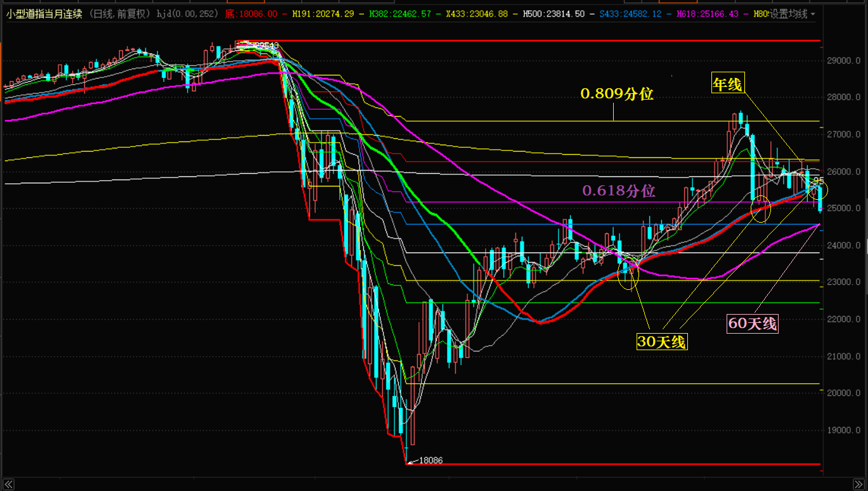Click the 21000.0 price axis value

[x=844, y=357]
